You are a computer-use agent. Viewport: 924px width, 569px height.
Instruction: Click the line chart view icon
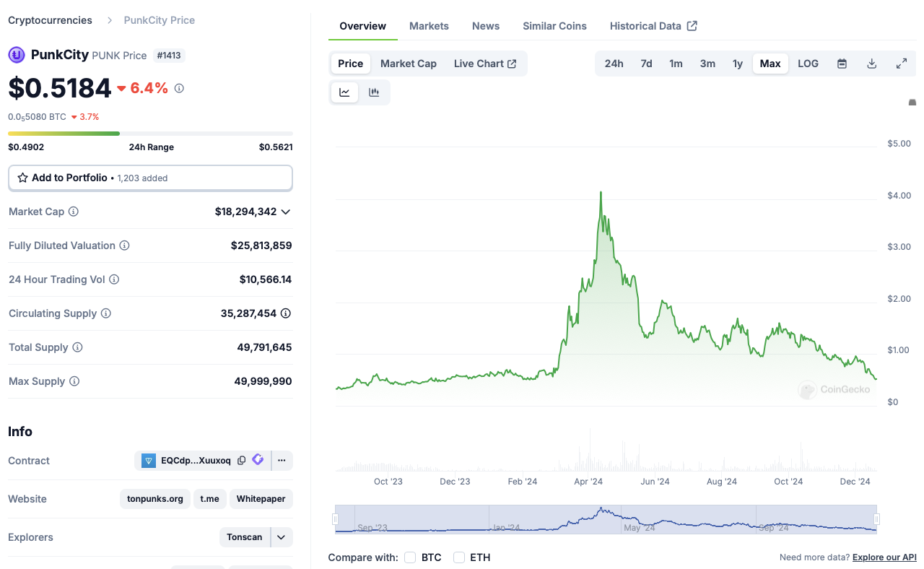345,92
